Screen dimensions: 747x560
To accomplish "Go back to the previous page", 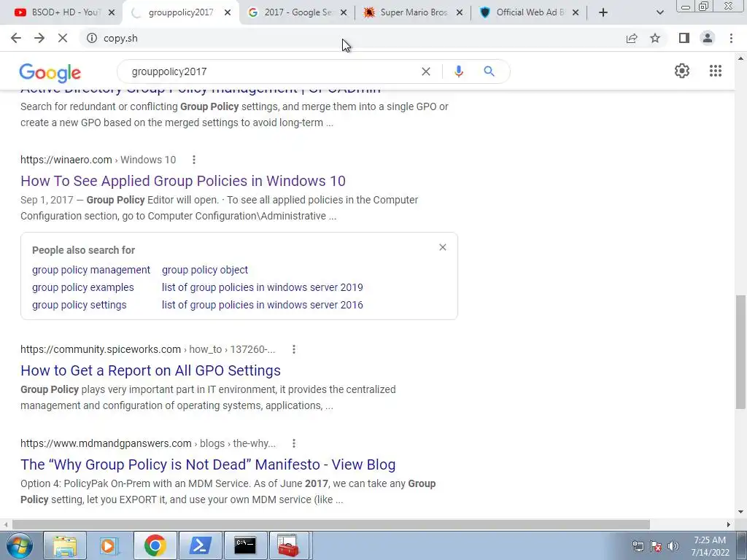I will [16, 38].
